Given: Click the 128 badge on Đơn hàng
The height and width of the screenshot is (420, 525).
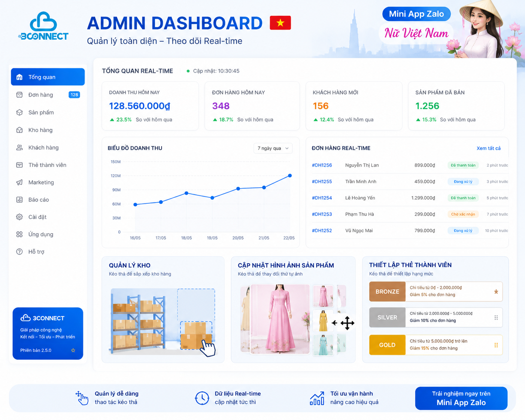Looking at the screenshot, I should coord(74,95).
